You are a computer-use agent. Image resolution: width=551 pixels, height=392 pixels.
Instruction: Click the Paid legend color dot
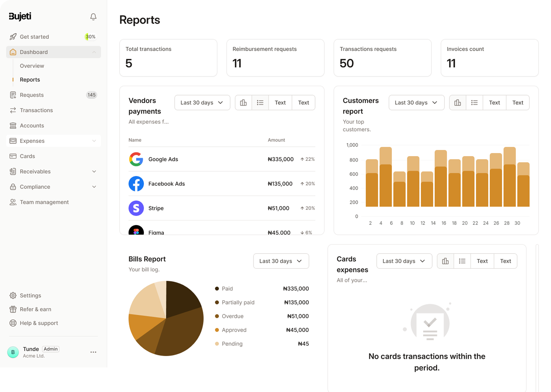217,289
